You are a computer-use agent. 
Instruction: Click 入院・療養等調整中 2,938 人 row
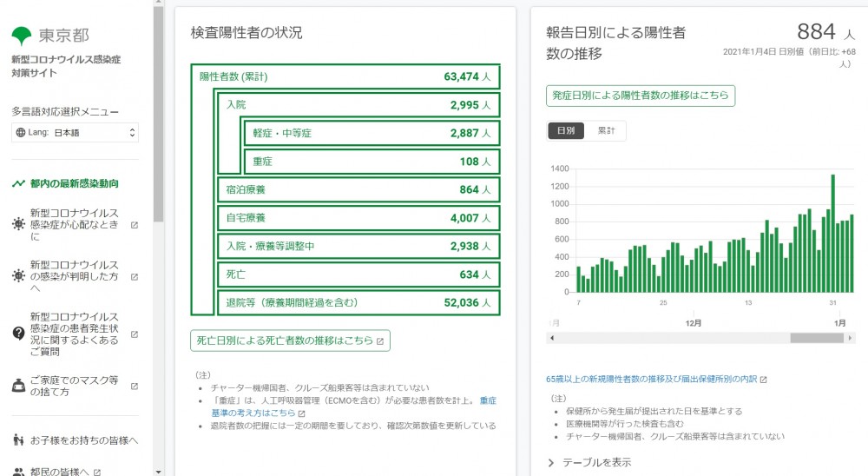coord(358,246)
